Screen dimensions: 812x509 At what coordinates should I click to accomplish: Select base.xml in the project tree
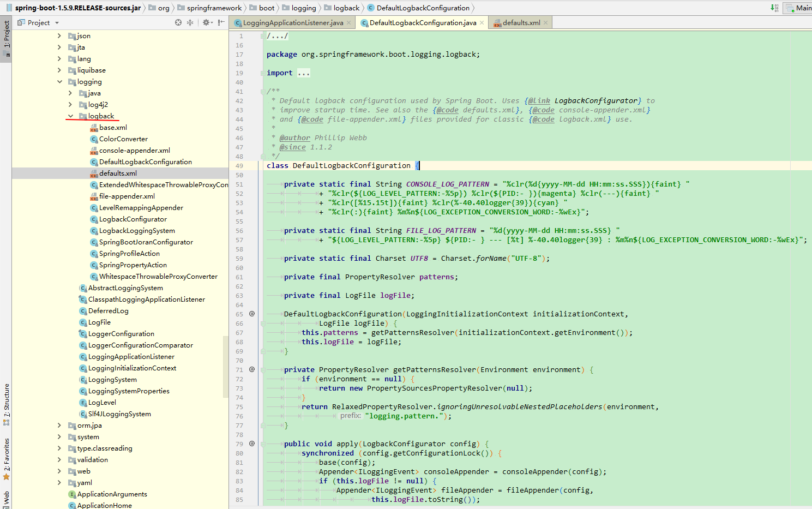pos(113,127)
